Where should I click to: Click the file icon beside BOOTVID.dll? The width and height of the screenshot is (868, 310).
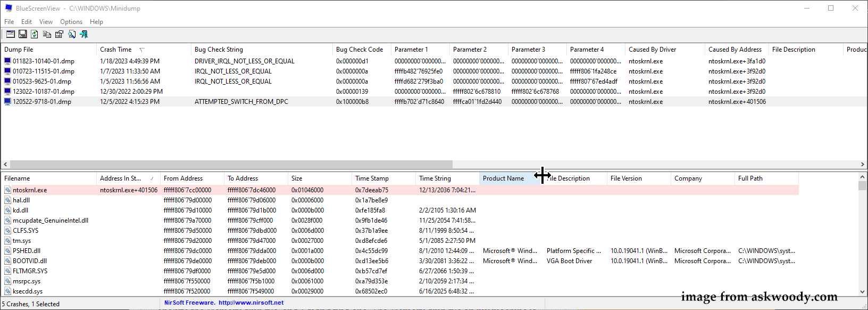[x=7, y=260]
